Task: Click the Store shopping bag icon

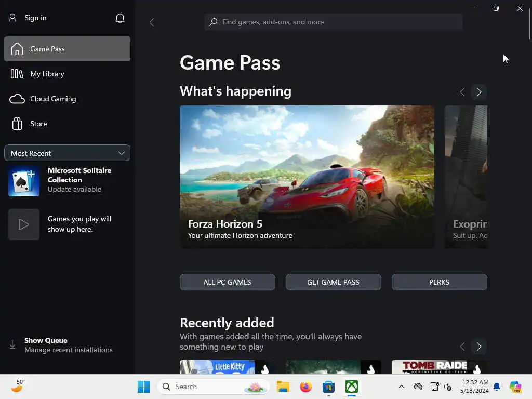Action: (x=17, y=124)
